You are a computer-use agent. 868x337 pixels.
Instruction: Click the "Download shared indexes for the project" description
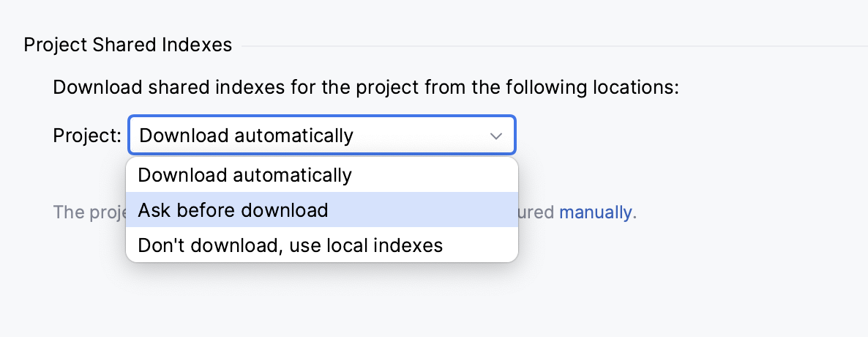[366, 88]
